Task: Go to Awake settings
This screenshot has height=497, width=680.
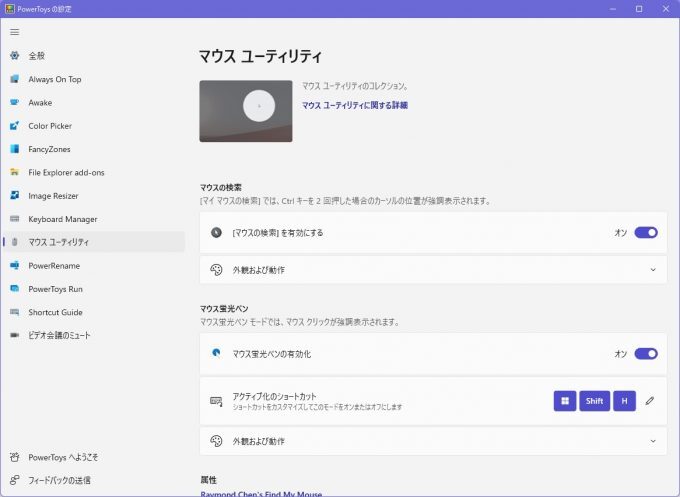Action: 93,102
